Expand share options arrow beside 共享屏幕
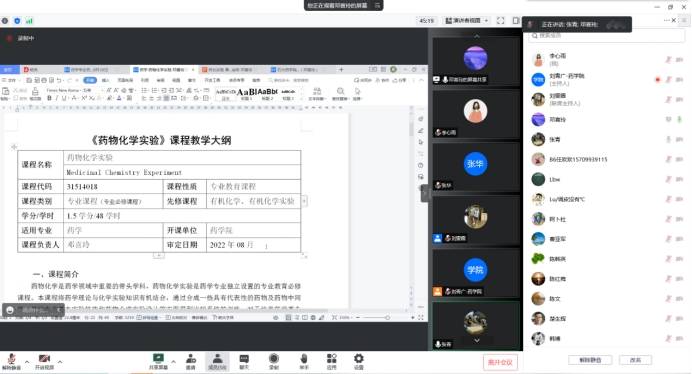This screenshot has height=374, width=692. tap(173, 362)
